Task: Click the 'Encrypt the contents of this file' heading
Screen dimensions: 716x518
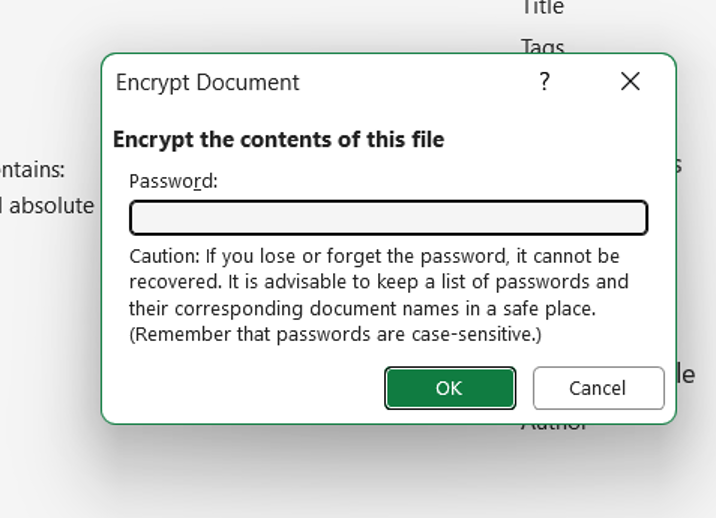Action: (278, 139)
